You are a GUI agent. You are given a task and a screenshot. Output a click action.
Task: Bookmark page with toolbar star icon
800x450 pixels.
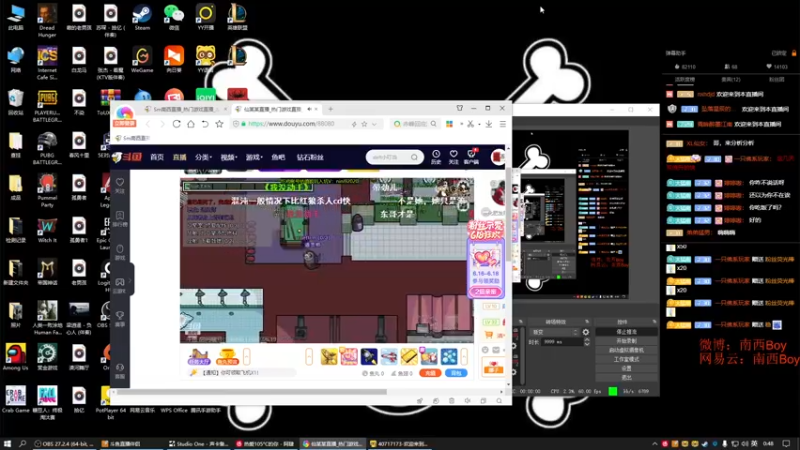point(219,124)
